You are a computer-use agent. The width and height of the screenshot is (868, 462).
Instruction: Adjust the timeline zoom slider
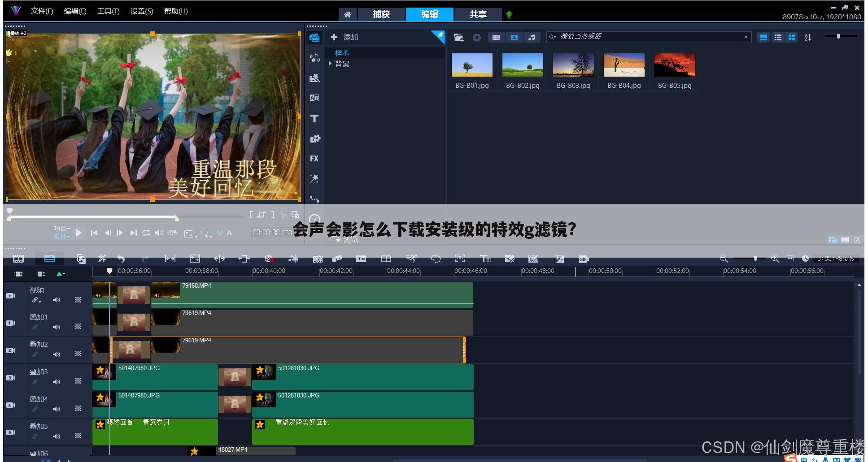tap(749, 259)
